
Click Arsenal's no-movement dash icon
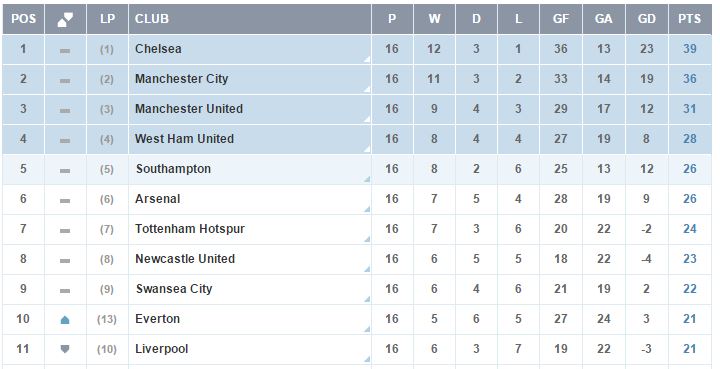click(x=65, y=201)
